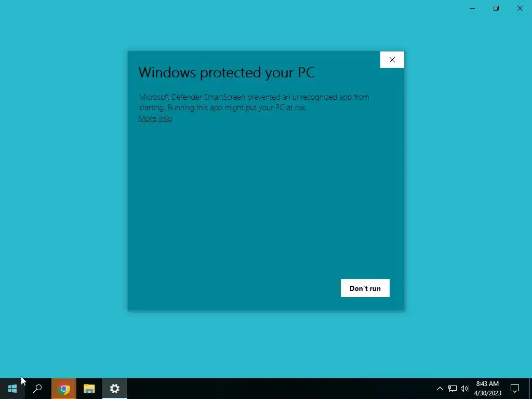Open the volume speaker icon
Screen dimensions: 532x399
pyautogui.click(x=464, y=389)
